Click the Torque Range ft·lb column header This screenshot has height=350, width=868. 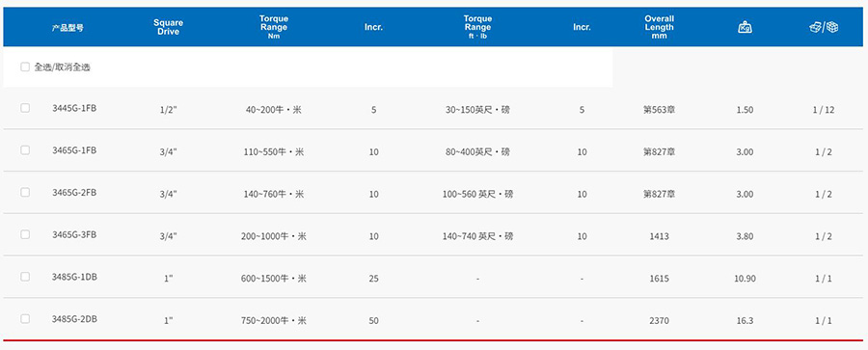pos(477,27)
